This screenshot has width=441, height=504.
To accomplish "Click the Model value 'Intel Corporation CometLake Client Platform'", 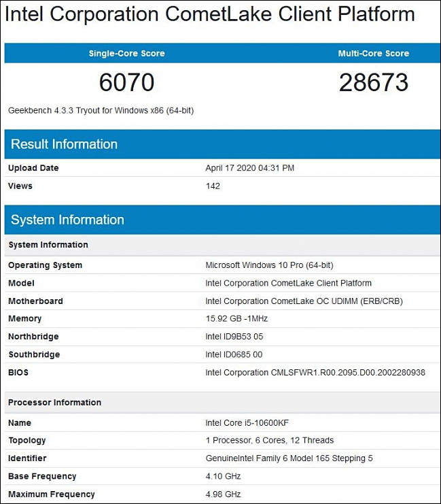I will (288, 283).
